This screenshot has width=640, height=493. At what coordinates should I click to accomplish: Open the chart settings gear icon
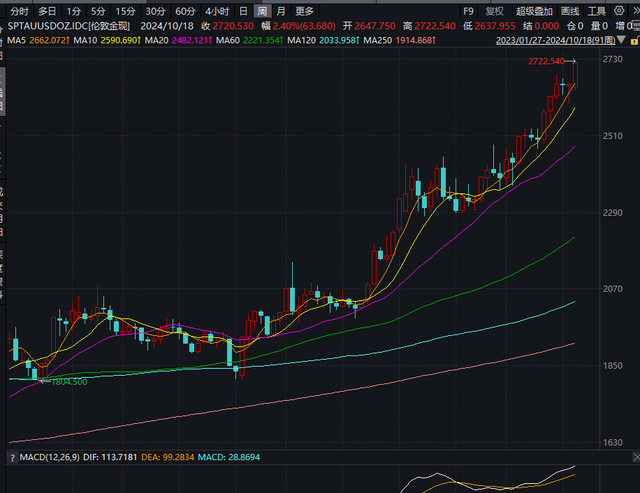click(x=619, y=11)
